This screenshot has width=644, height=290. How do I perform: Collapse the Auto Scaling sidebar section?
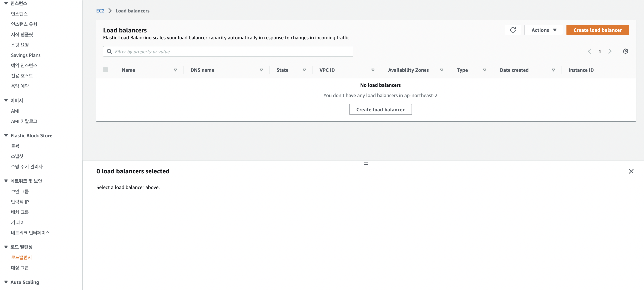point(6,282)
